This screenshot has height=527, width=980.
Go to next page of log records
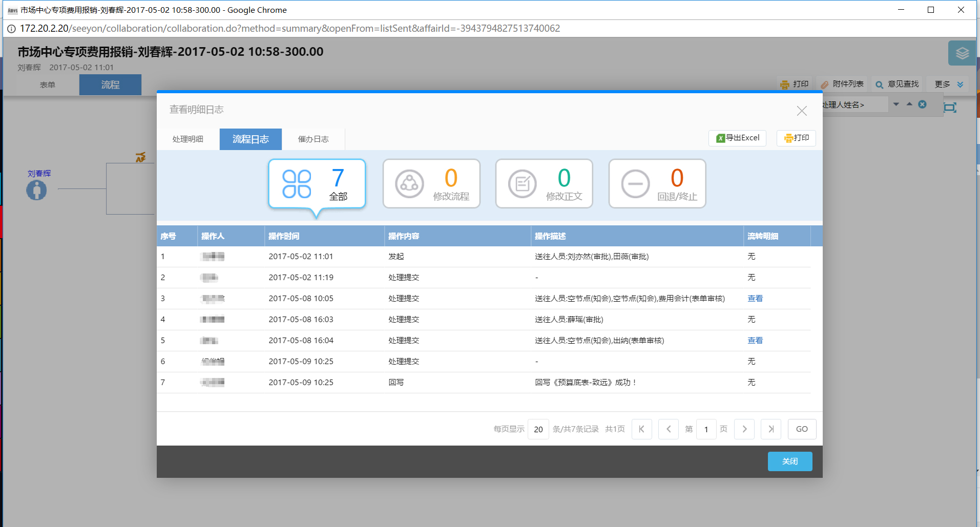(744, 429)
